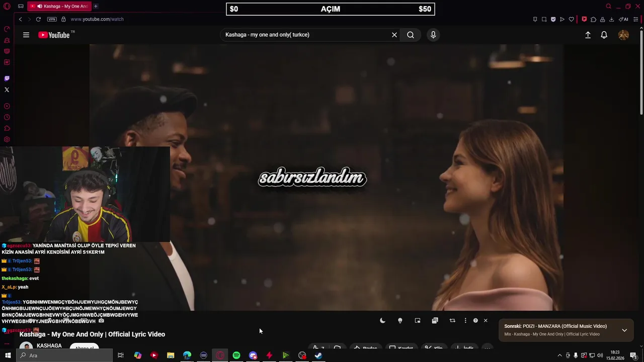The width and height of the screenshot is (644, 362).
Task: Open the KASHAGA channel name
Action: (x=49, y=346)
